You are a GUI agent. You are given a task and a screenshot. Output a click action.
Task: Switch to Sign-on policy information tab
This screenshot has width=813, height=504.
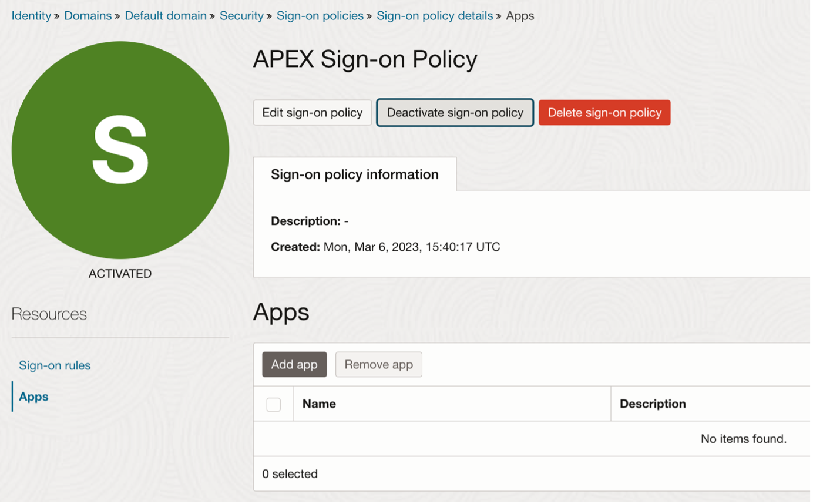coord(354,174)
